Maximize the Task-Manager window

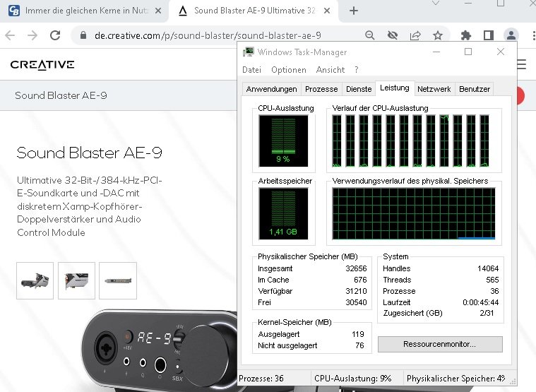468,52
